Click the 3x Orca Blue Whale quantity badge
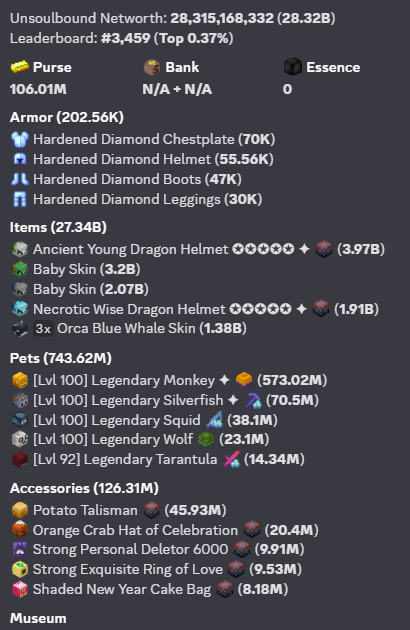Viewport: 410px width, 630px height. [43, 329]
